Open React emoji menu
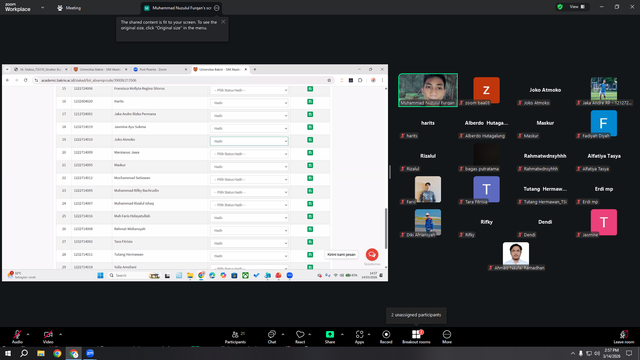Viewport: 640px width, 360px height. point(300,337)
